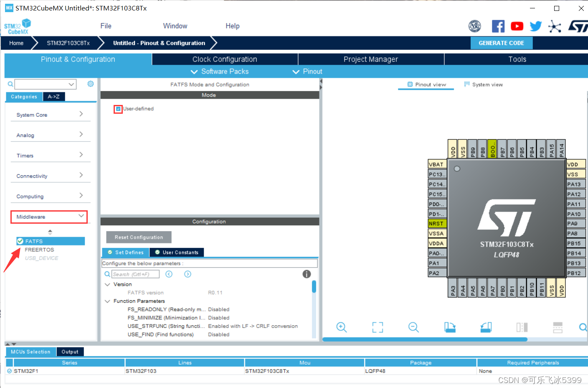Click the NRST pin on chip
The image size is (588, 388).
[437, 224]
